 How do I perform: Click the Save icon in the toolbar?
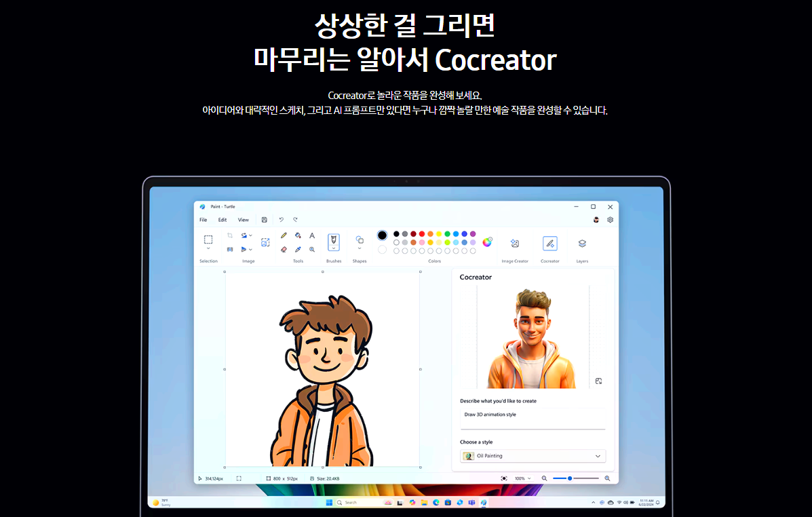point(264,220)
